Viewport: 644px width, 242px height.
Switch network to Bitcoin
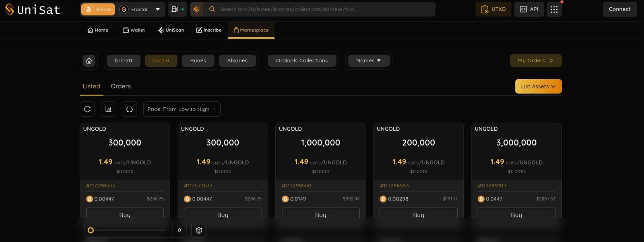click(x=98, y=9)
